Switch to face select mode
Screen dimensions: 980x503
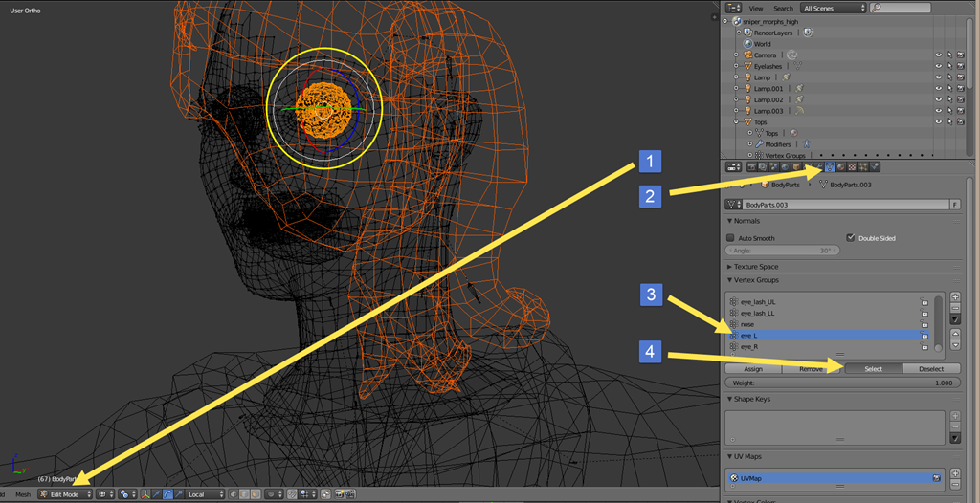point(255,494)
